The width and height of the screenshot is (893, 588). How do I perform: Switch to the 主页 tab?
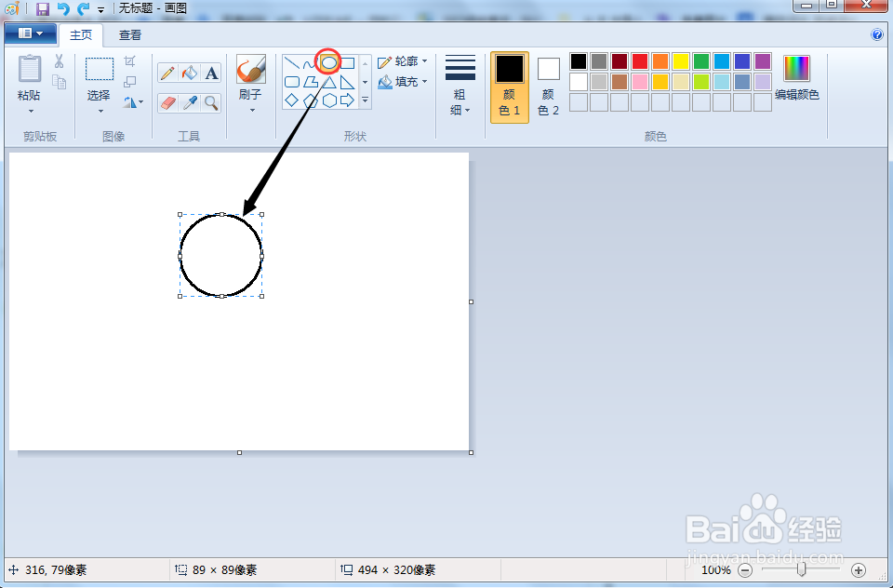[x=81, y=35]
